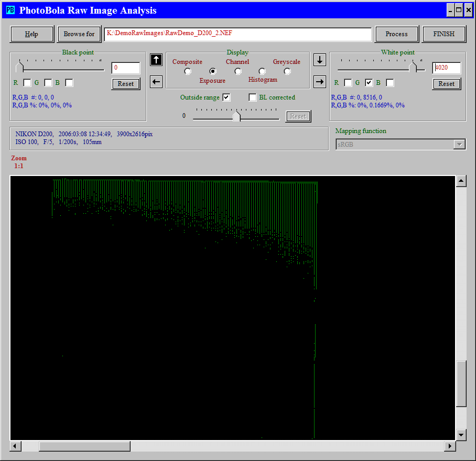The image size is (476, 461).
Task: Click the left arrow button beside Display panel
Action: pos(156,82)
